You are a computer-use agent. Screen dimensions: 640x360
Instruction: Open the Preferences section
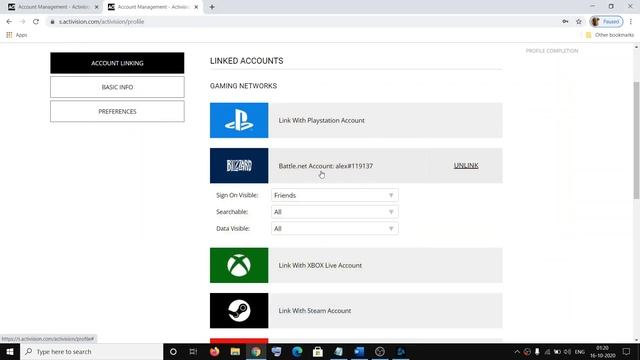(x=117, y=111)
